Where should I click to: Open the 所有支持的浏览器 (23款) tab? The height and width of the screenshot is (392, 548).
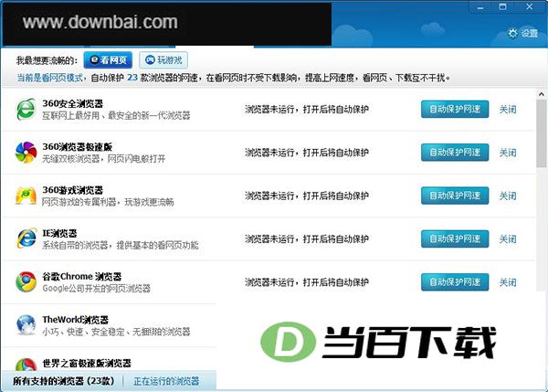click(63, 381)
